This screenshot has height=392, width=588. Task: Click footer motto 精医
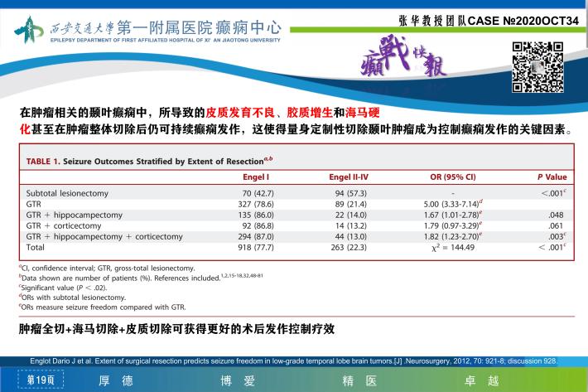359,380
